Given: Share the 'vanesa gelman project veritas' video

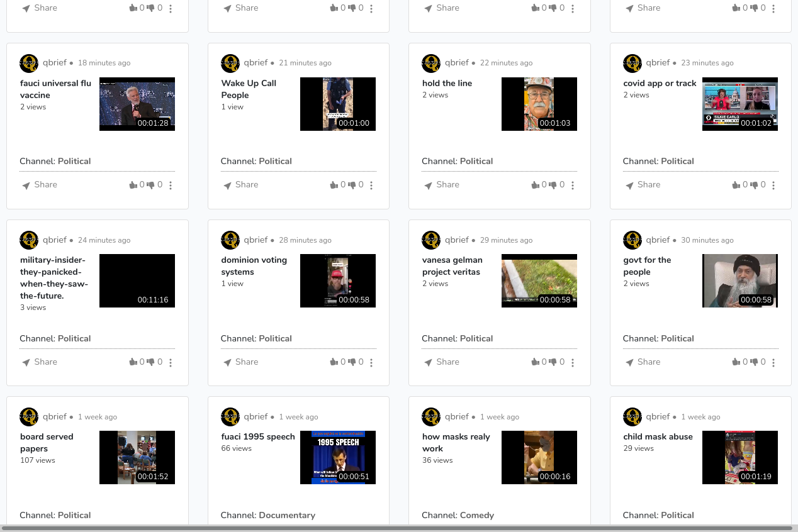Looking at the screenshot, I should (x=441, y=362).
